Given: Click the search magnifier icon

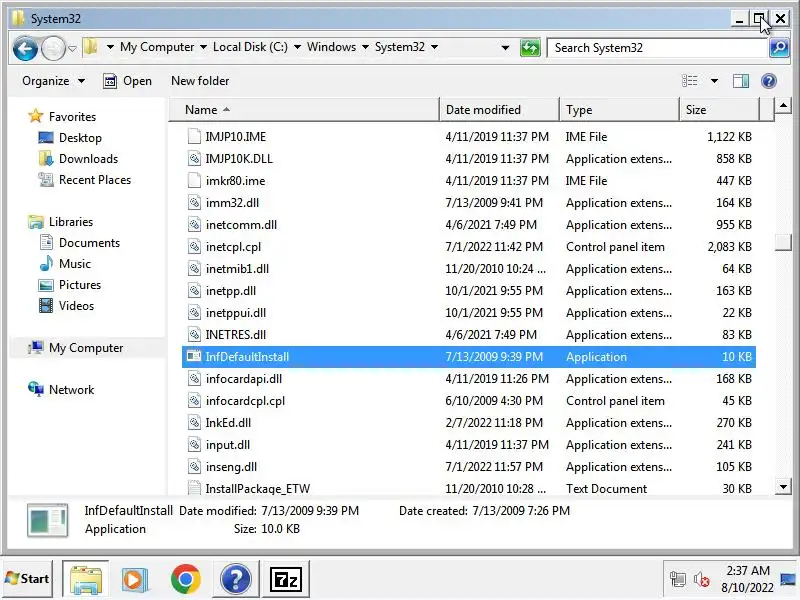Looking at the screenshot, I should 779,48.
